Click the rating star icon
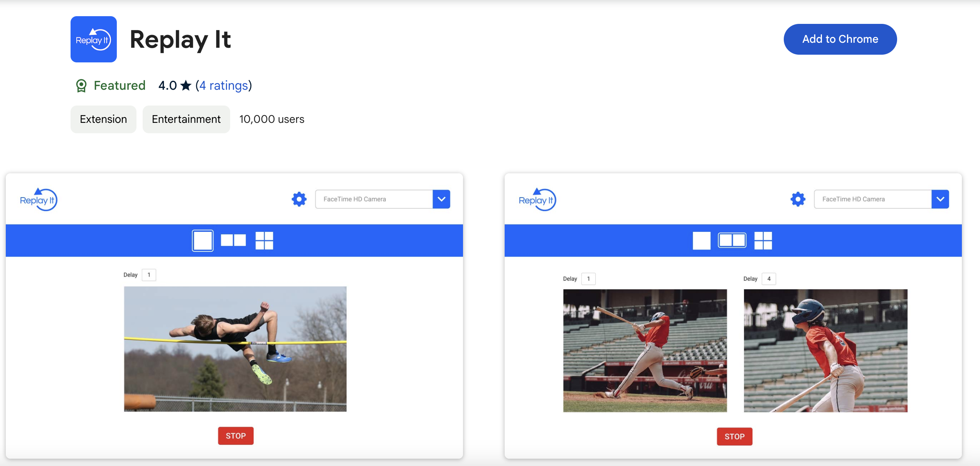The image size is (980, 466). [x=186, y=85]
